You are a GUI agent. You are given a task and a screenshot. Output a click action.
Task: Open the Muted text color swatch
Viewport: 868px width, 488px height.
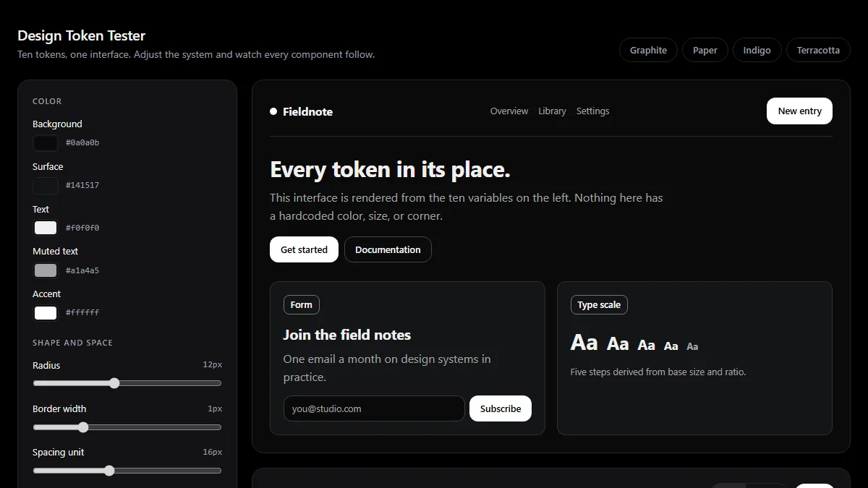[46, 270]
